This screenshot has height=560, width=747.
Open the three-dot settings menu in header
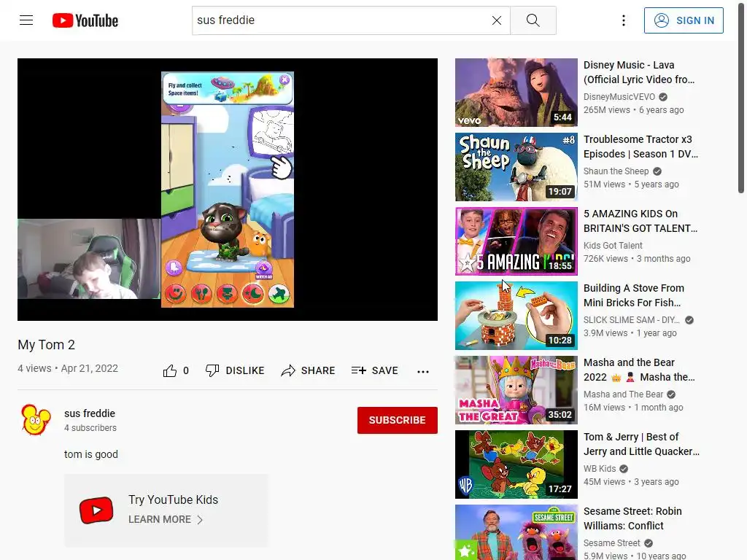coord(624,20)
